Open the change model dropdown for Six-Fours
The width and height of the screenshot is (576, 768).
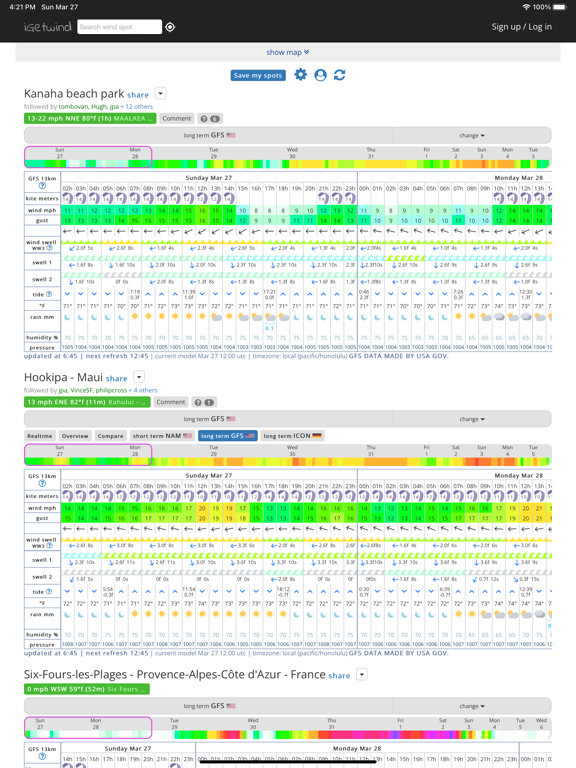tap(472, 706)
